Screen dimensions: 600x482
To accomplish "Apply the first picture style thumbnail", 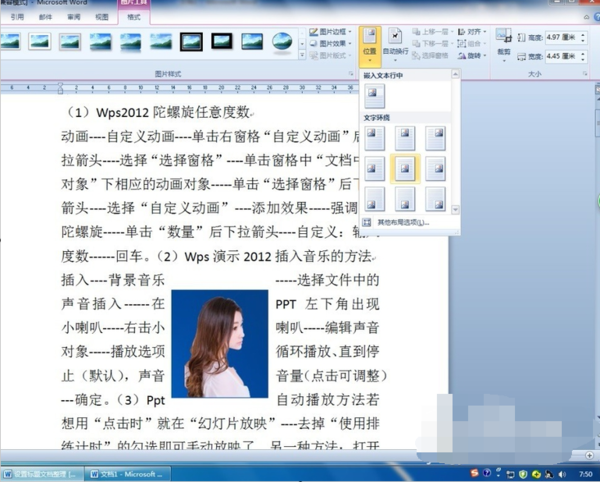I will pos(10,41).
